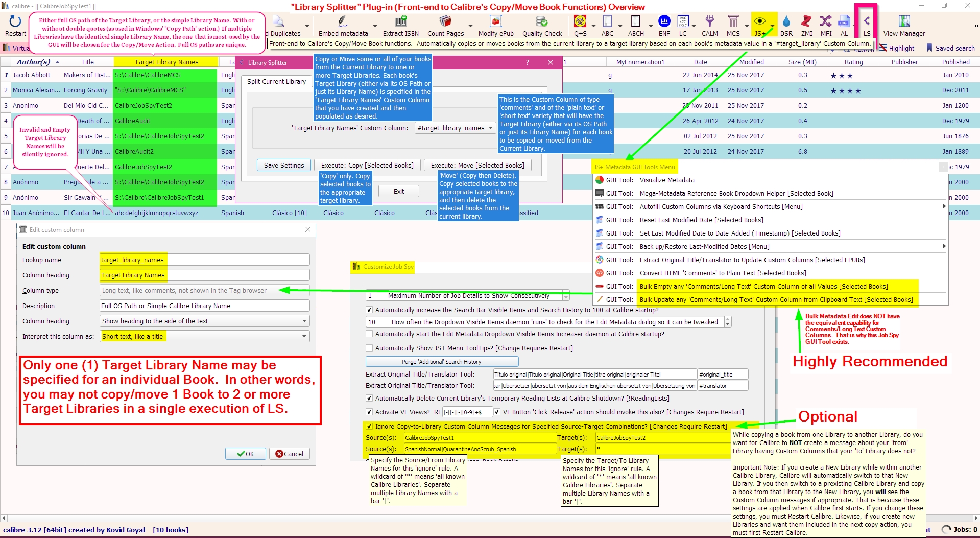Image resolution: width=980 pixels, height=538 pixels.
Task: Click the MFI shuffle icon
Action: coord(826,21)
